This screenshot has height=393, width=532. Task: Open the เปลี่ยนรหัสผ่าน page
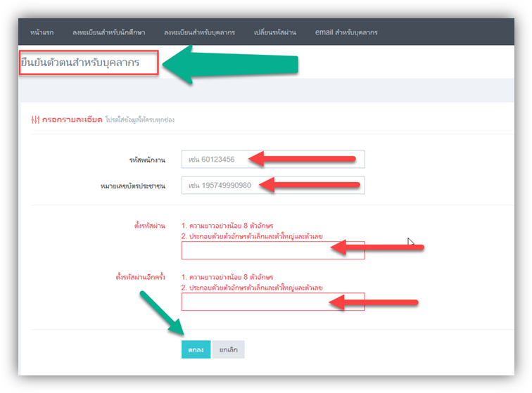tap(275, 32)
